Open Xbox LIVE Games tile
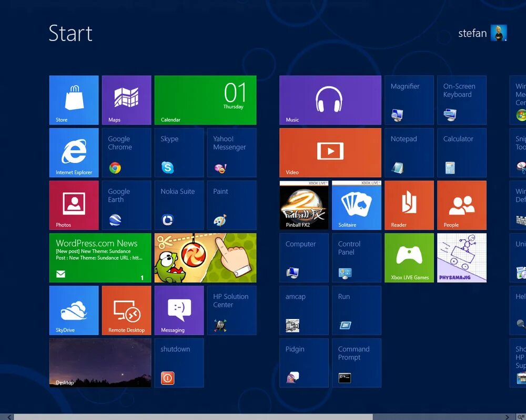This screenshot has width=526, height=420. 409,258
